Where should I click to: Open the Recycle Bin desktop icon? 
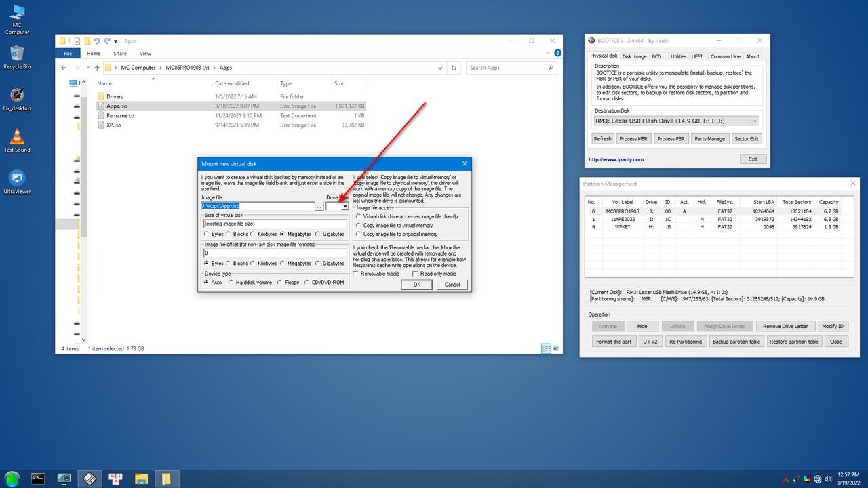17,58
